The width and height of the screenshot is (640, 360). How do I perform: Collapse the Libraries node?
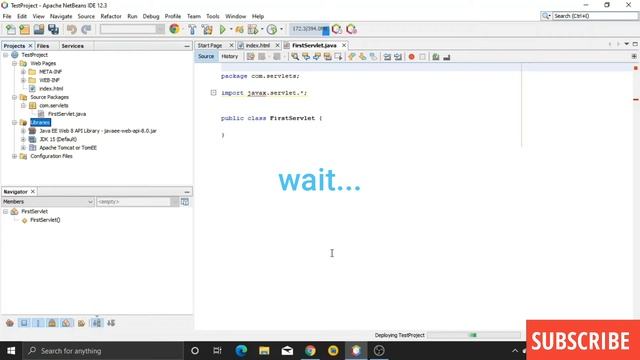pyautogui.click(x=14, y=122)
